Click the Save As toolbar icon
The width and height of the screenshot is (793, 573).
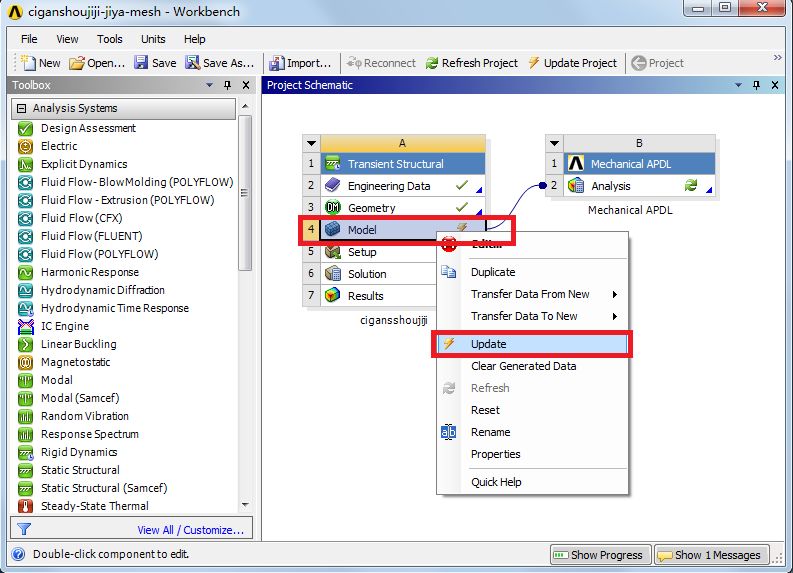(x=192, y=62)
